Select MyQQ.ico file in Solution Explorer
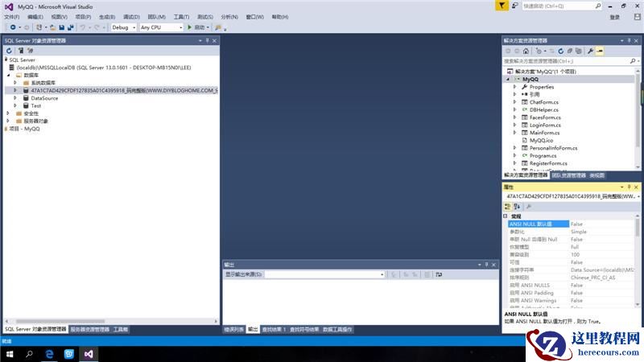 541,140
